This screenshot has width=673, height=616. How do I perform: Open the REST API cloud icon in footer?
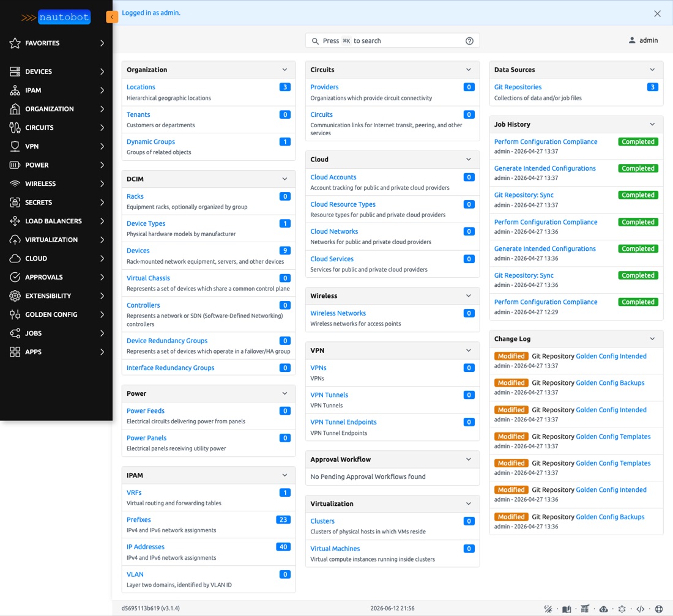[603, 609]
